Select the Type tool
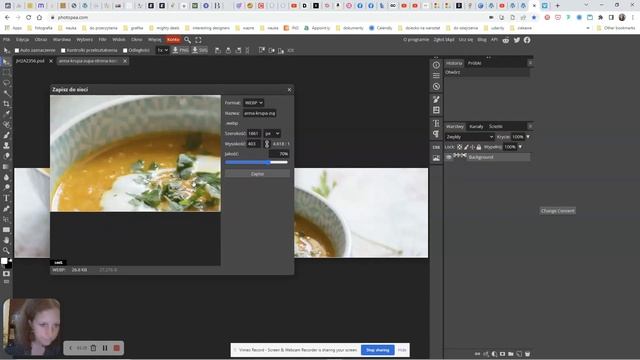Screen dimensions: 640x360 (6, 198)
